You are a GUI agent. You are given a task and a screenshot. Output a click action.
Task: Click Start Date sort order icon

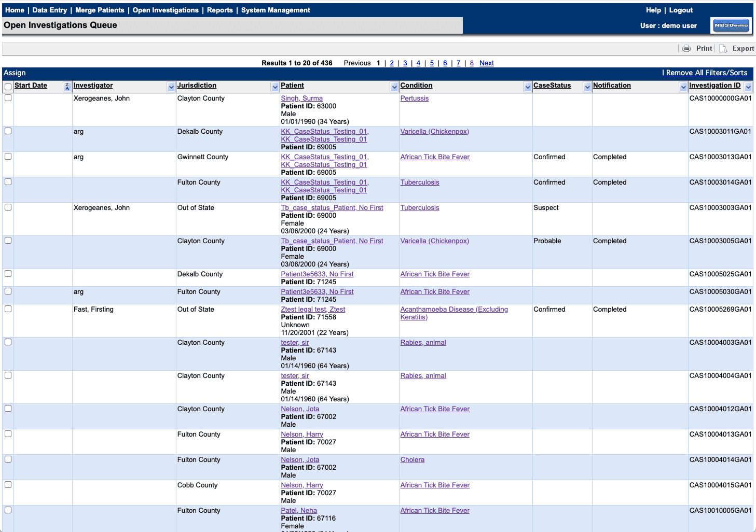(x=67, y=87)
